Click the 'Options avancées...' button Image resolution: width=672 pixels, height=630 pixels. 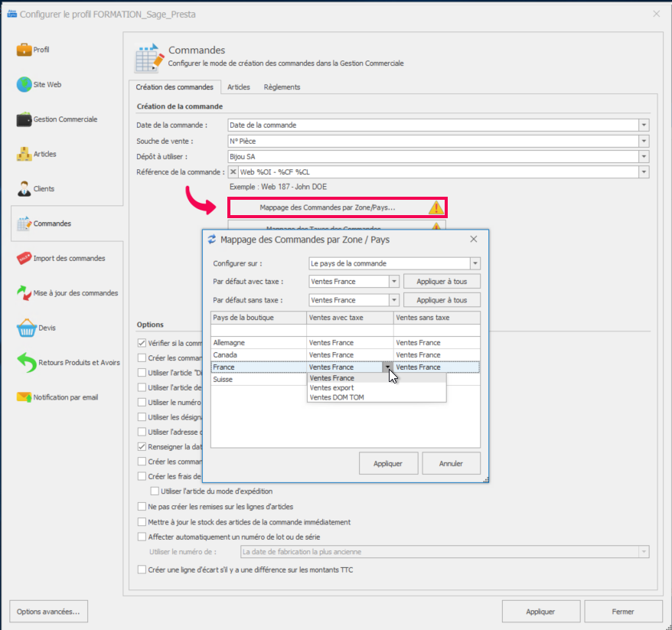(48, 612)
